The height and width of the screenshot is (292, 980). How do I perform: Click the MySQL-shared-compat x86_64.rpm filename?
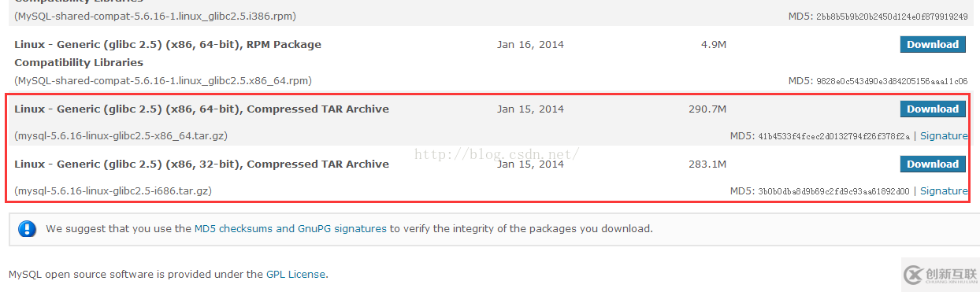(163, 81)
